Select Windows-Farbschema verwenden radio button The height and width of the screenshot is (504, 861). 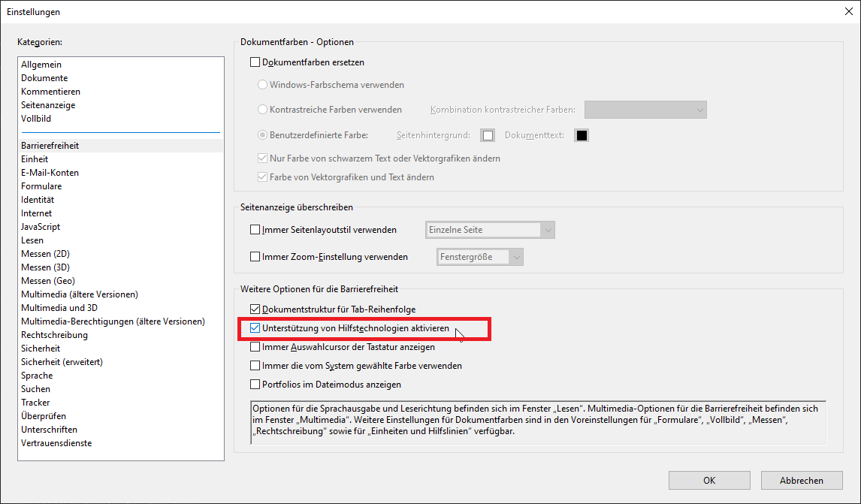tap(263, 85)
